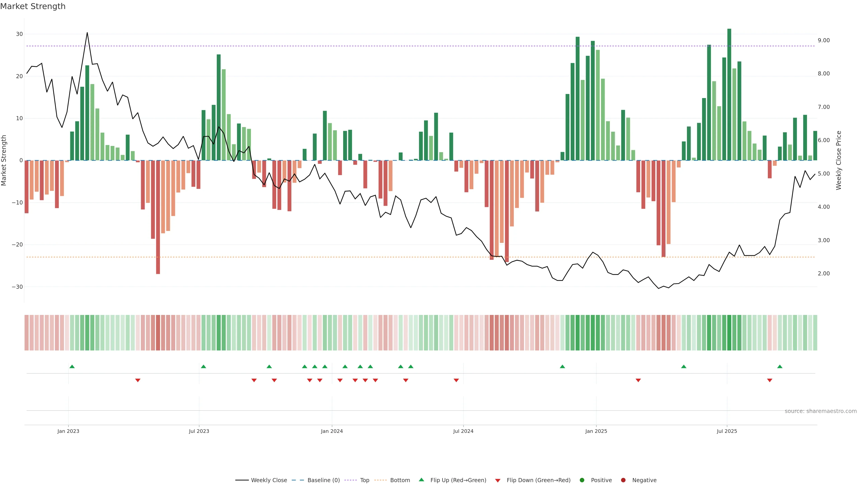
Task: Click the Jul 2025 x-axis label
Action: (727, 431)
